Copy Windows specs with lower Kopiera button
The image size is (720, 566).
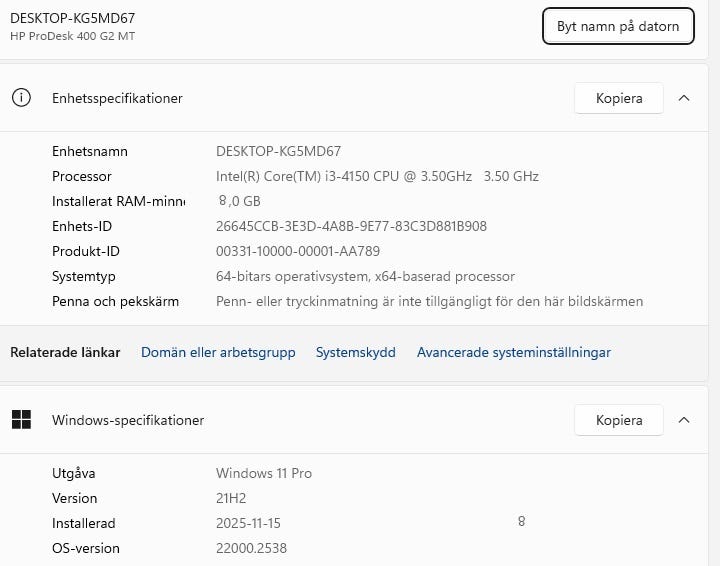pos(618,420)
